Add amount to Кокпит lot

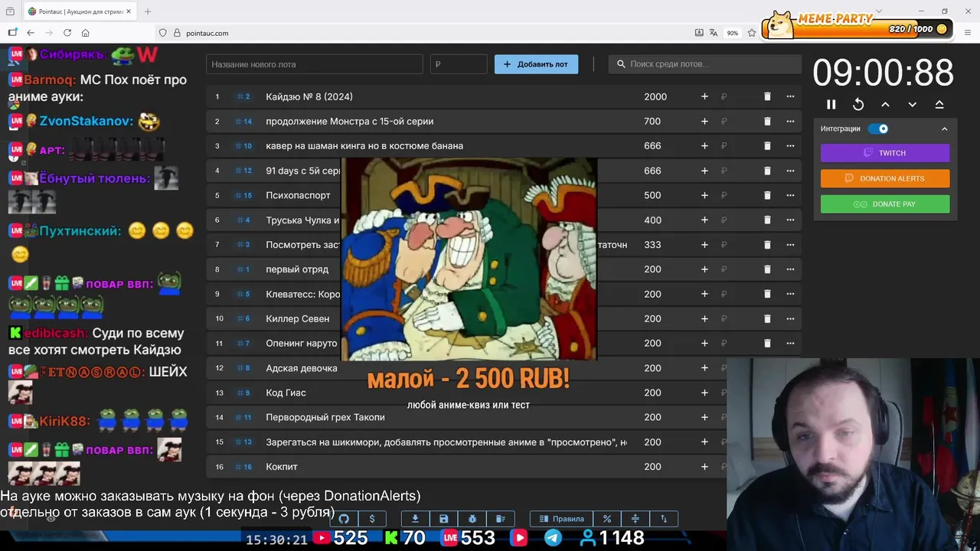coord(704,467)
